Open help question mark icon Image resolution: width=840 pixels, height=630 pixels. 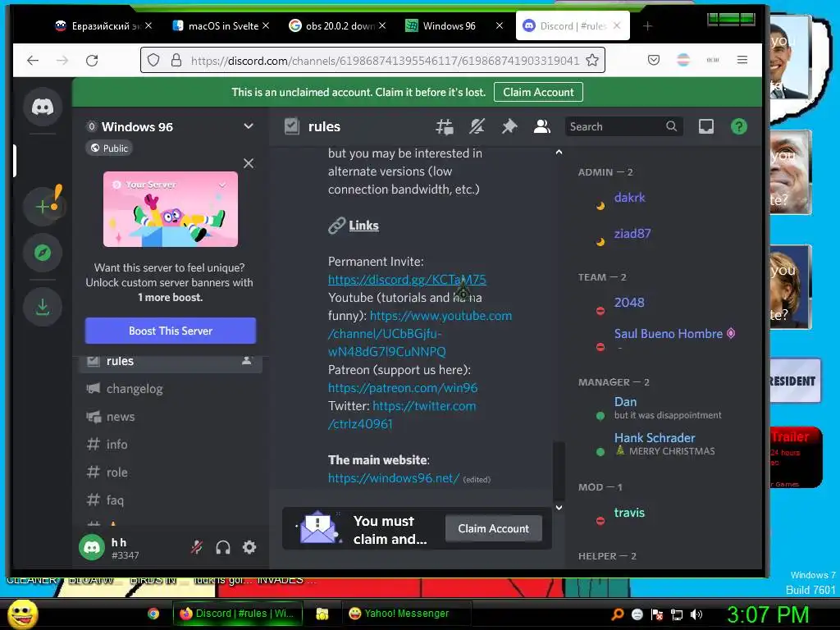tap(739, 127)
